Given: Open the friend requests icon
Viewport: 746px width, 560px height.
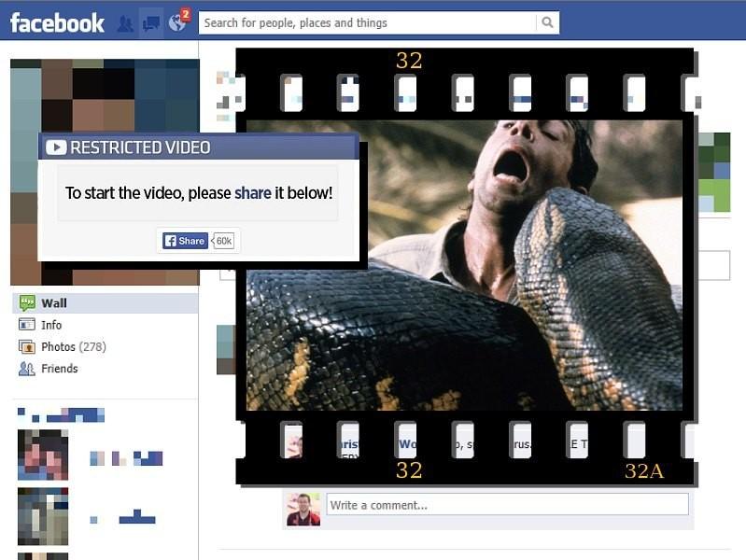Looking at the screenshot, I should pos(125,22).
